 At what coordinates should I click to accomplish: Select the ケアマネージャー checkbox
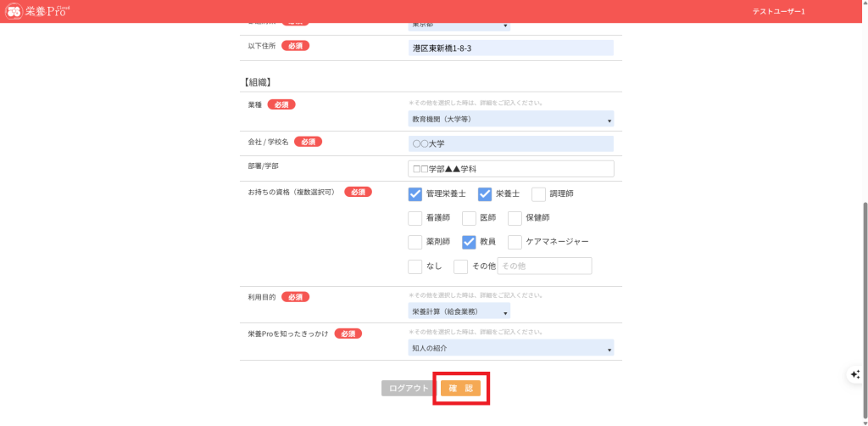(x=515, y=242)
